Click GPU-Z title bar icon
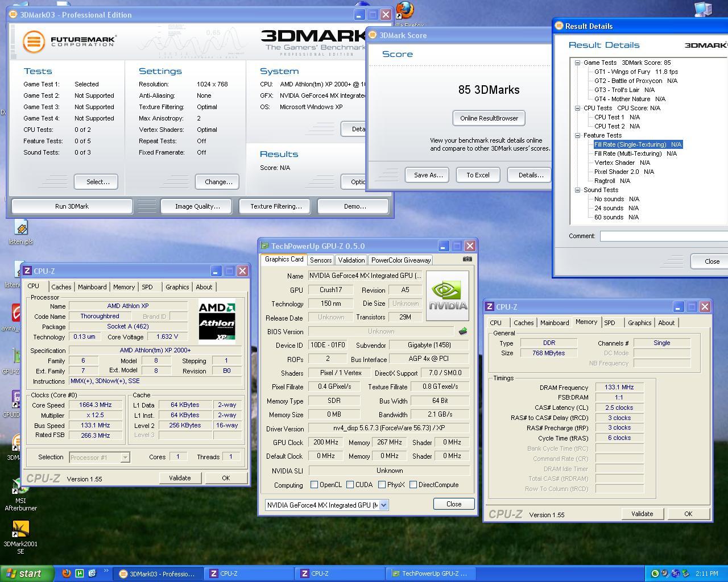 tap(264, 246)
